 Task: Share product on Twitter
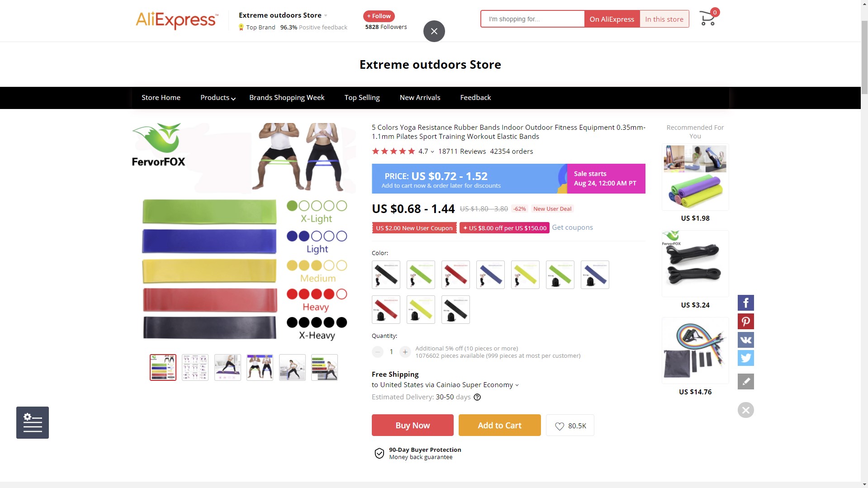(x=746, y=358)
